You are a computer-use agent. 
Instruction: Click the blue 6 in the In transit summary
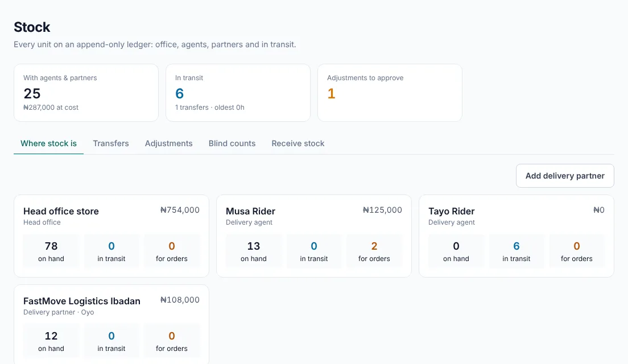[x=179, y=93]
